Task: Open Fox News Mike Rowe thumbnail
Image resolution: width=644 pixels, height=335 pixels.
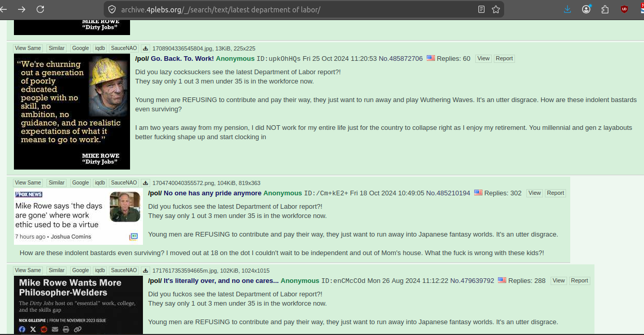Action: (x=78, y=216)
